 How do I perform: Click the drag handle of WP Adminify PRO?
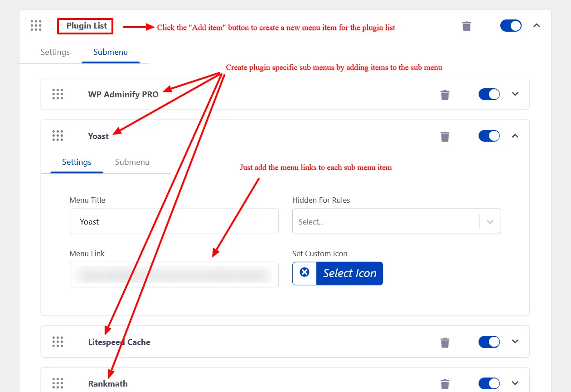pyautogui.click(x=58, y=94)
